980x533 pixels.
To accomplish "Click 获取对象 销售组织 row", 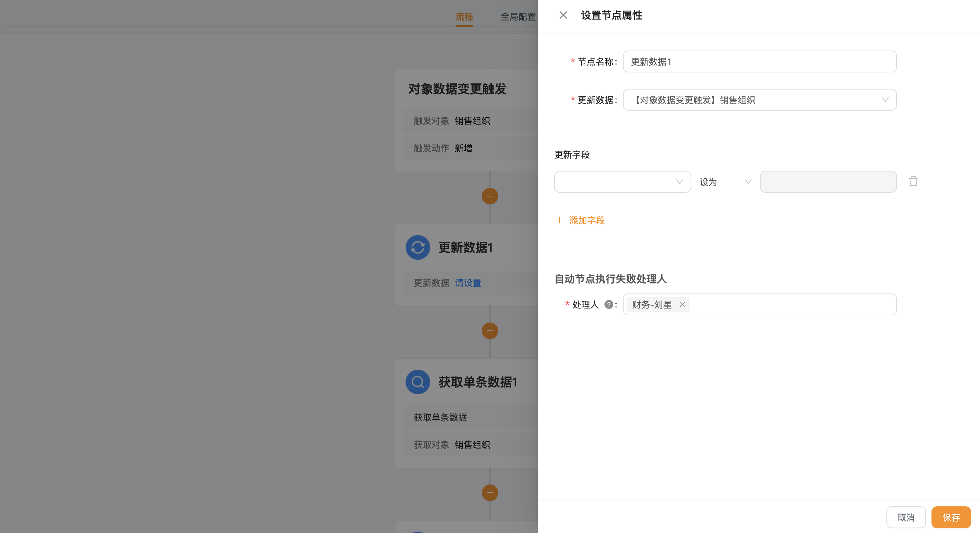I will [x=470, y=445].
